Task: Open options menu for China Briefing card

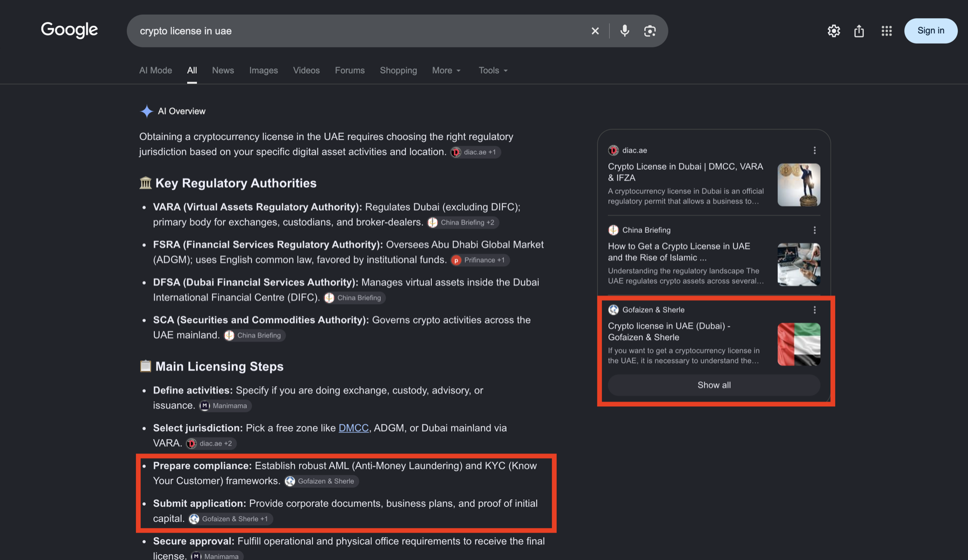Action: tap(815, 230)
